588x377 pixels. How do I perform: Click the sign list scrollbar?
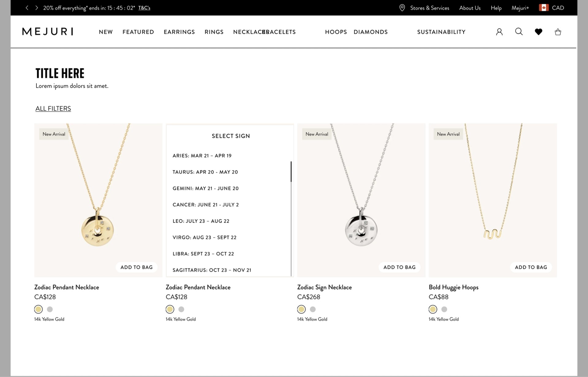pos(291,172)
